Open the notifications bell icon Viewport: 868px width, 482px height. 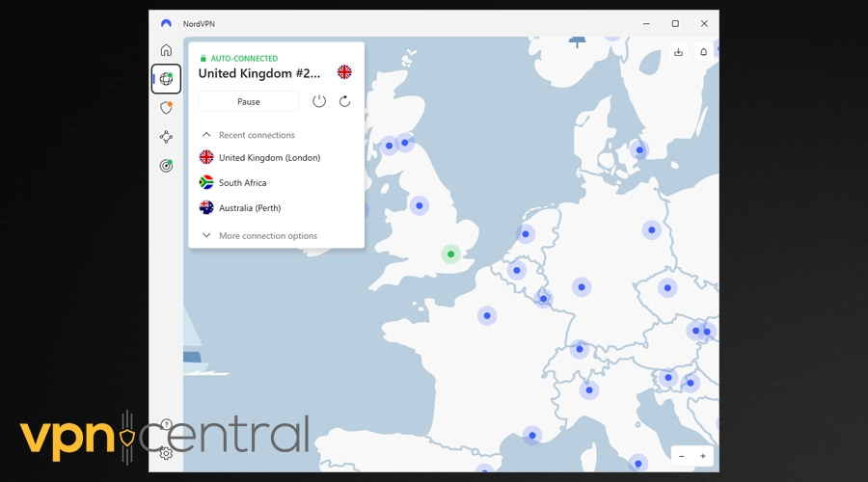point(704,52)
